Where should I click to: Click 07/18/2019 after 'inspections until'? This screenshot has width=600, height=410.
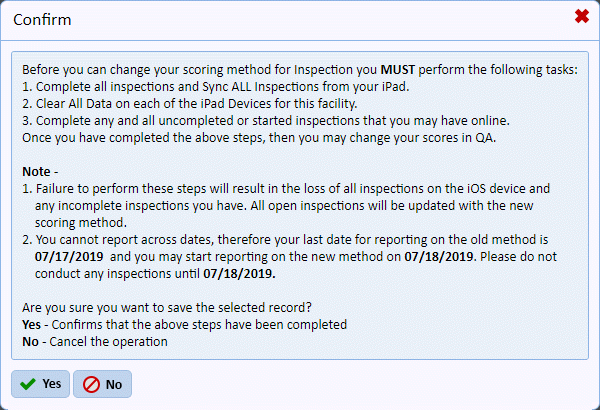pyautogui.click(x=239, y=274)
